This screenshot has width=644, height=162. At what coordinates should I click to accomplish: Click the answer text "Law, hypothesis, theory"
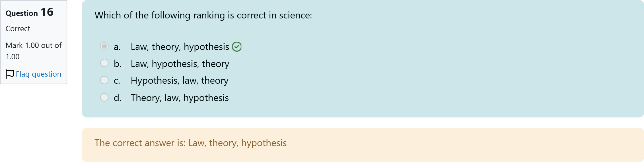coord(180,64)
